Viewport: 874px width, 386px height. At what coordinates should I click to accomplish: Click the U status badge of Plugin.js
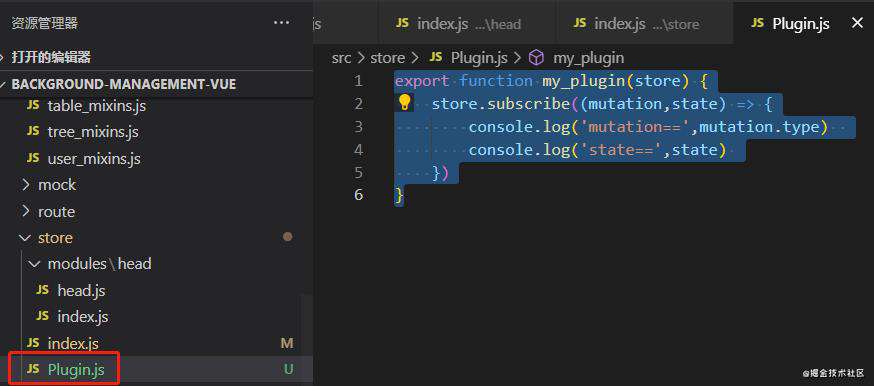289,369
